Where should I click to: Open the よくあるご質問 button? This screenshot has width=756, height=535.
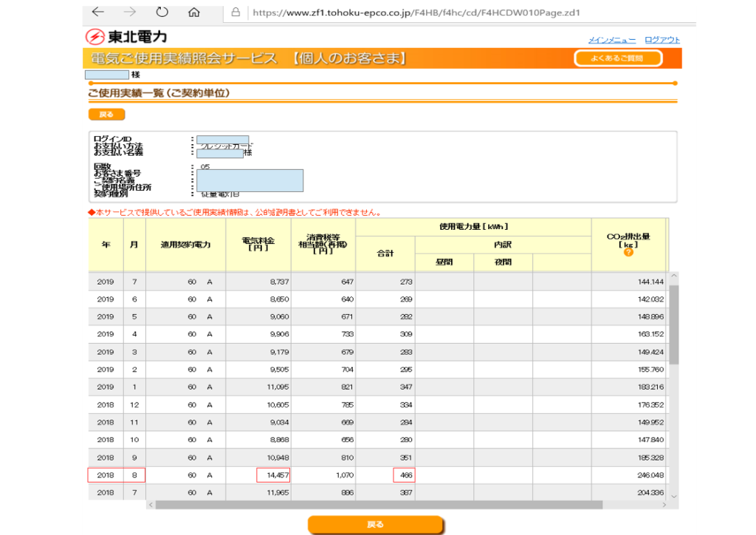[x=618, y=58]
